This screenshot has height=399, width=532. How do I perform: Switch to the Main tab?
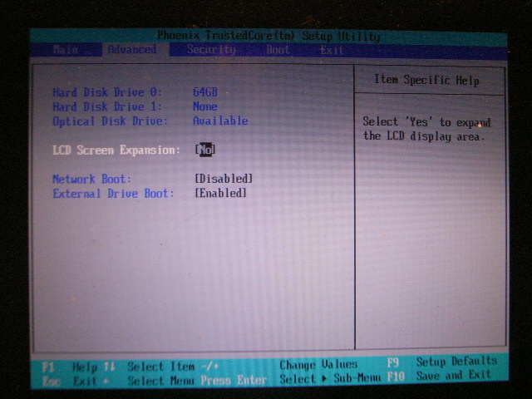[66, 50]
